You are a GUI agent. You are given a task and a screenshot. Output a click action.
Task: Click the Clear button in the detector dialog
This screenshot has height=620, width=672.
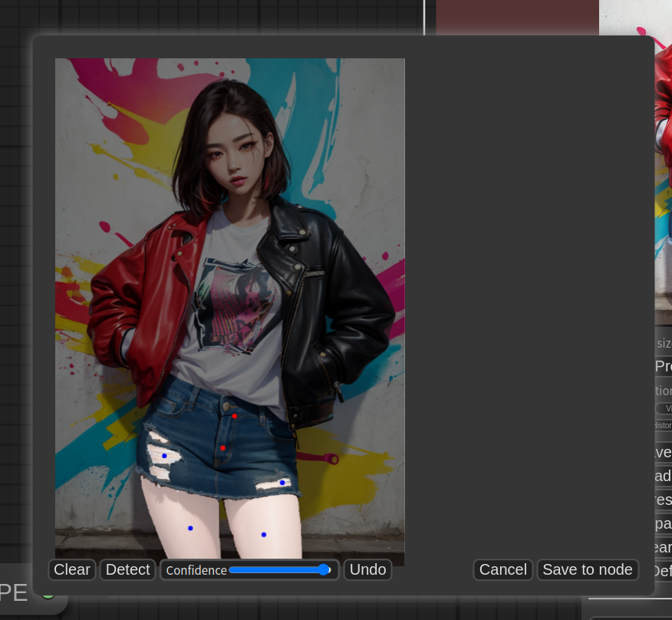click(72, 569)
